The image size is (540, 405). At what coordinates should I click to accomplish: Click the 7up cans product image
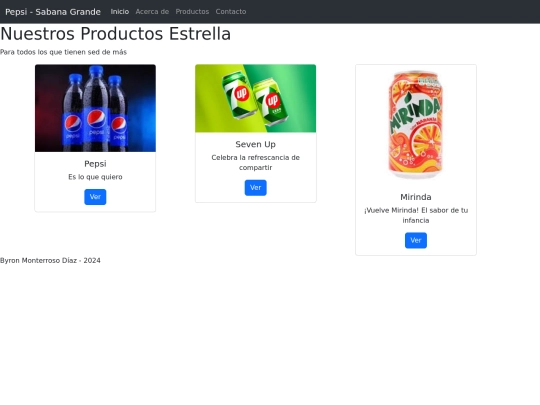point(256,98)
